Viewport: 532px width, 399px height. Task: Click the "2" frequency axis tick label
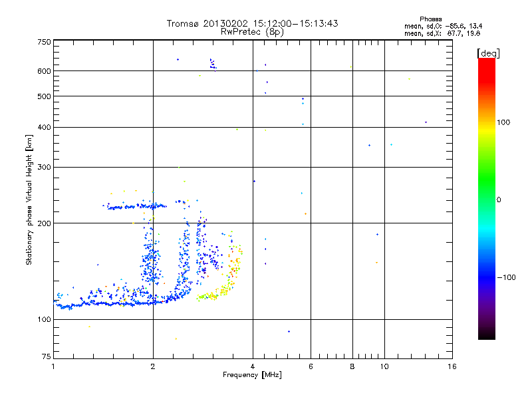[x=153, y=366]
